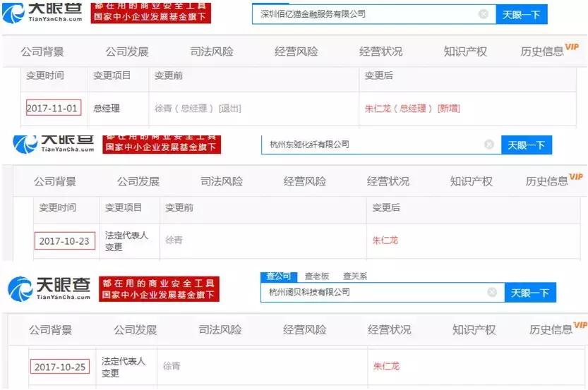
Task: Select the date cell 2017-10-25
Action: click(60, 367)
